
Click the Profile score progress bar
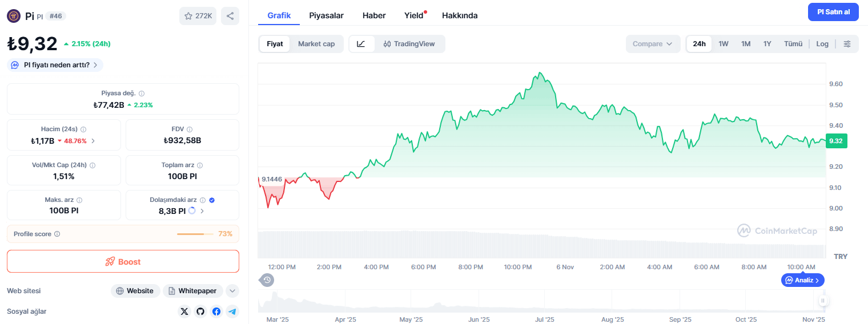click(x=194, y=234)
